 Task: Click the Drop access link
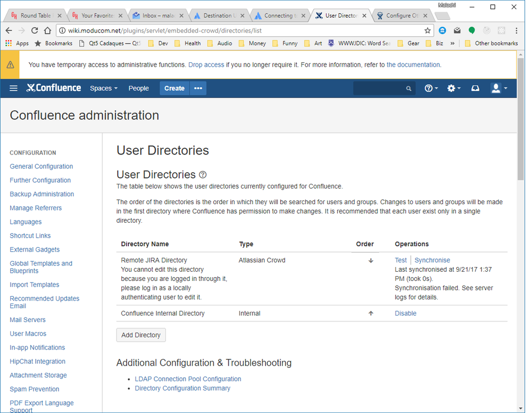(x=206, y=65)
